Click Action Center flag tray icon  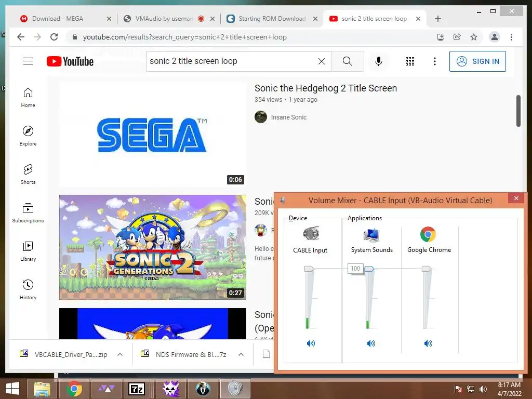click(458, 389)
